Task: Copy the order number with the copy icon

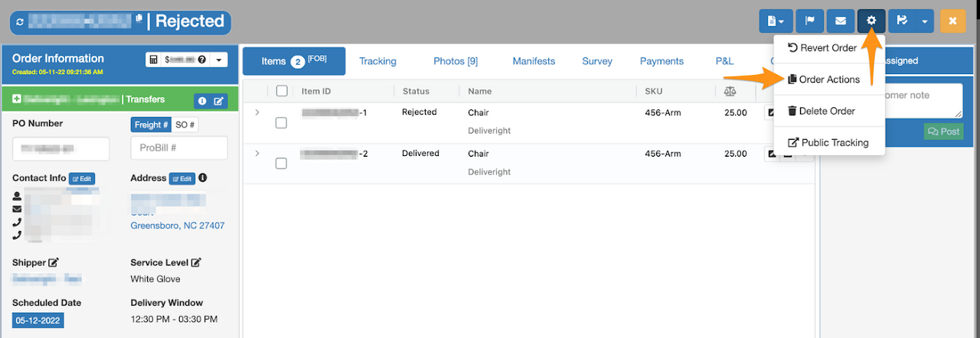Action: [x=139, y=18]
